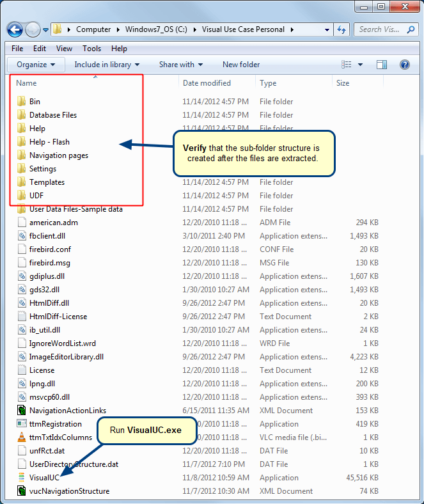Open the Bin folder icon
This screenshot has width=424, height=504.
(21, 101)
